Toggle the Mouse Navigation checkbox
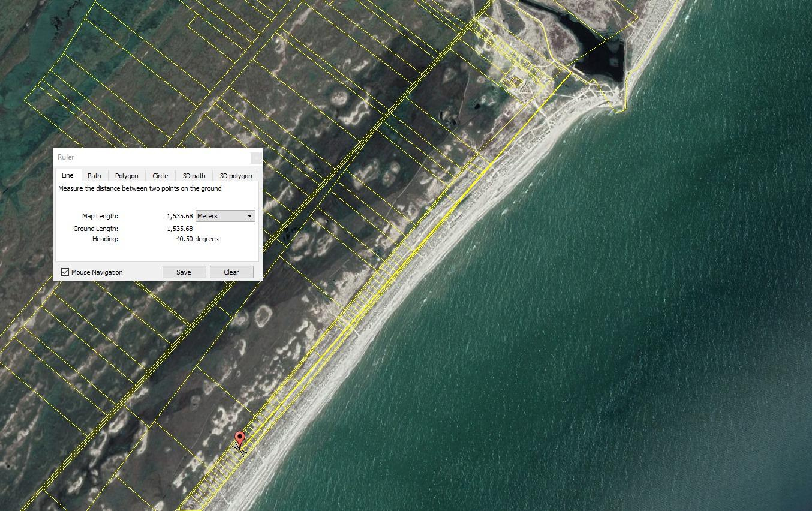Viewport: 812px width, 511px height. (65, 272)
